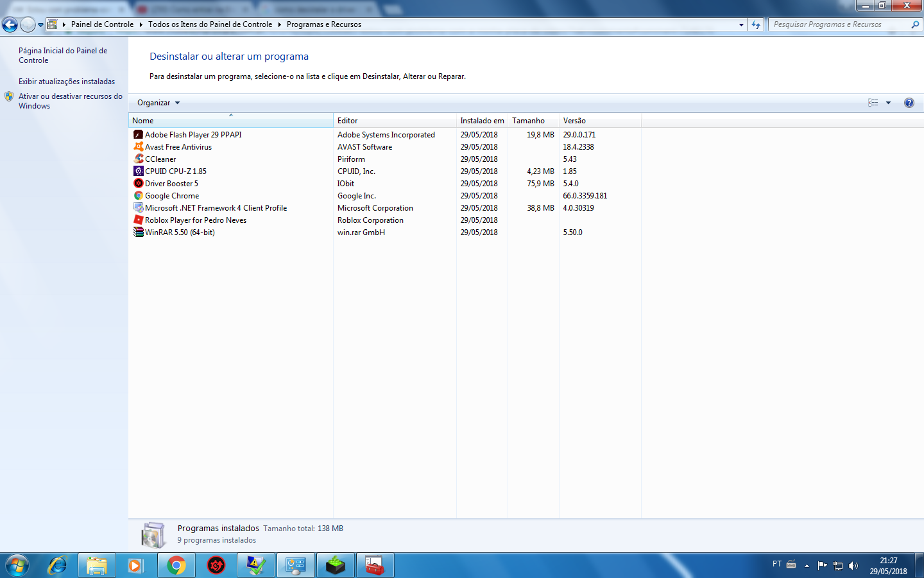Click the taskbar clock showing 21:27
Image resolution: width=924 pixels, height=578 pixels.
pos(888,566)
